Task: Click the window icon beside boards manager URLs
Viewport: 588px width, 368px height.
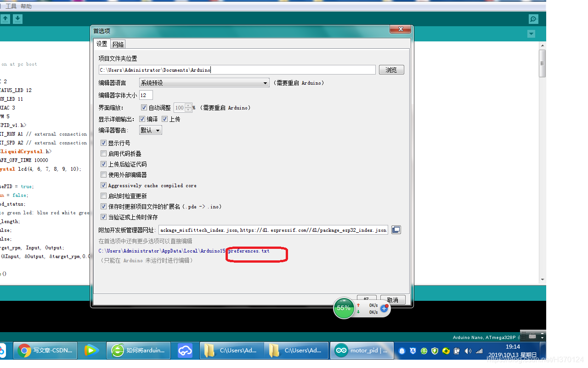Action: (x=396, y=230)
